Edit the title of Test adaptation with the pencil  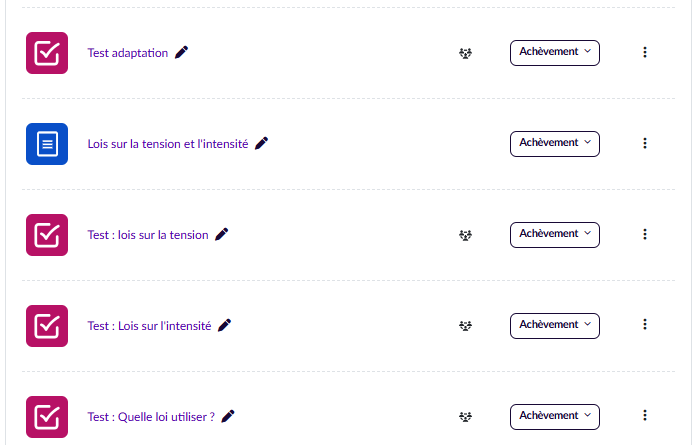click(x=181, y=52)
